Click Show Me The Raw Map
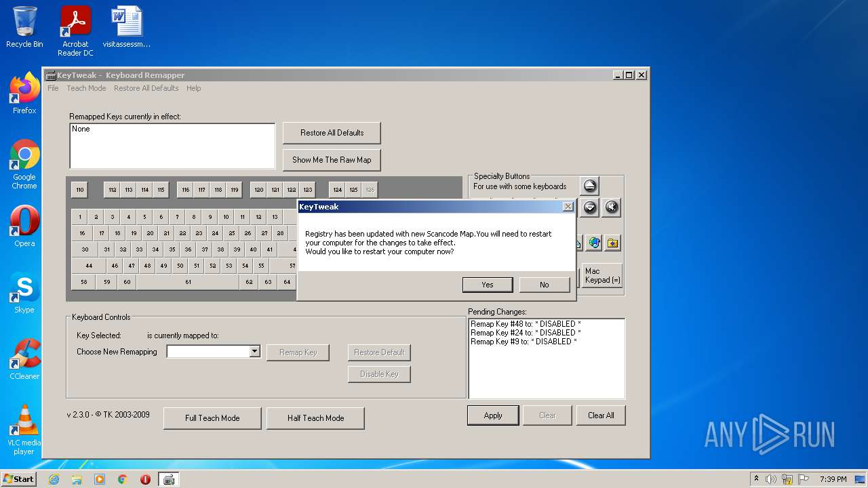 (x=332, y=160)
